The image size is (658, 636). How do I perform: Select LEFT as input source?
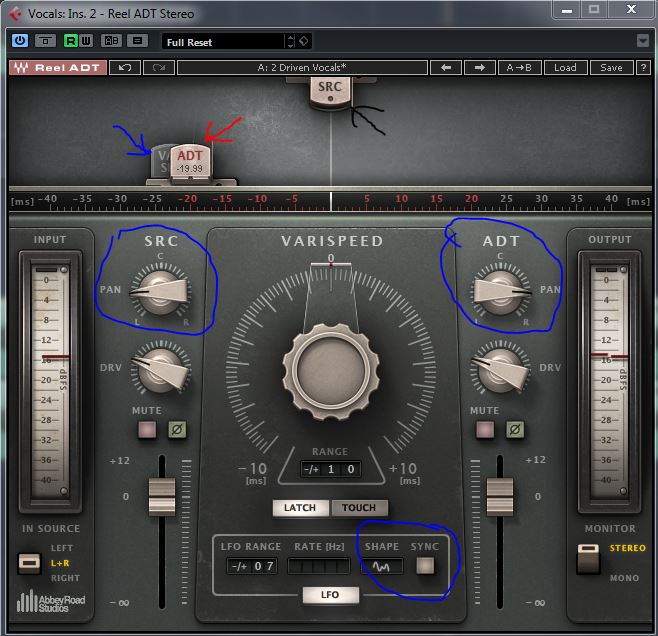[x=62, y=548]
